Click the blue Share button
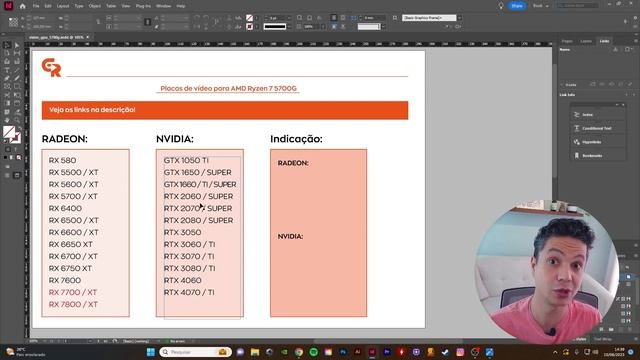 (517, 6)
